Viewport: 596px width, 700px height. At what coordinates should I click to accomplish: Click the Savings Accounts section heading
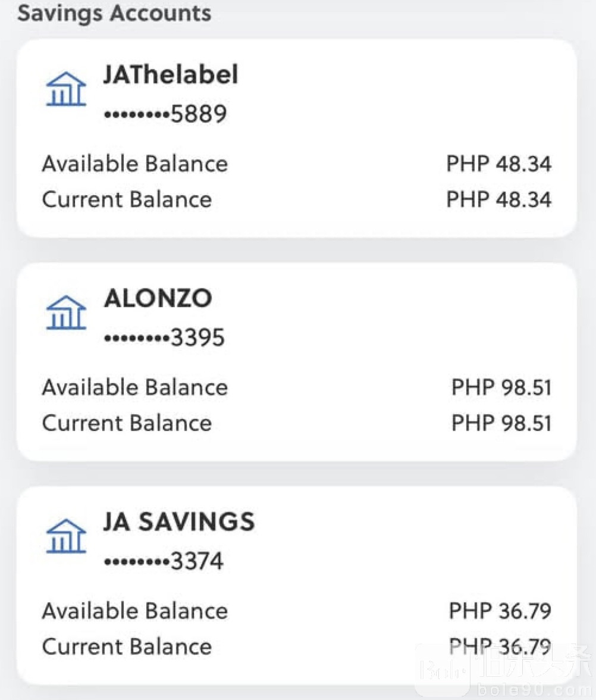tap(114, 13)
